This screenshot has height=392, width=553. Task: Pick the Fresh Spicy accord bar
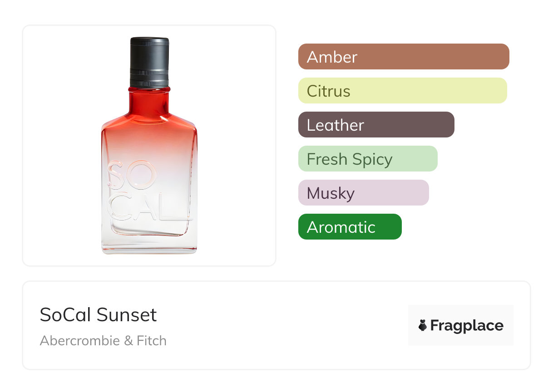pos(367,159)
